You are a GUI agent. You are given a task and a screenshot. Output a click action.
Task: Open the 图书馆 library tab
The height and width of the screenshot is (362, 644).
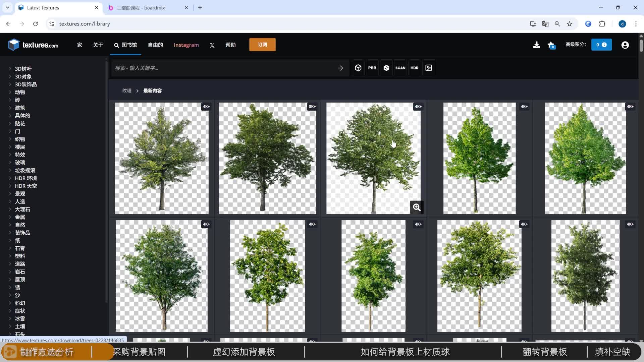tap(125, 45)
